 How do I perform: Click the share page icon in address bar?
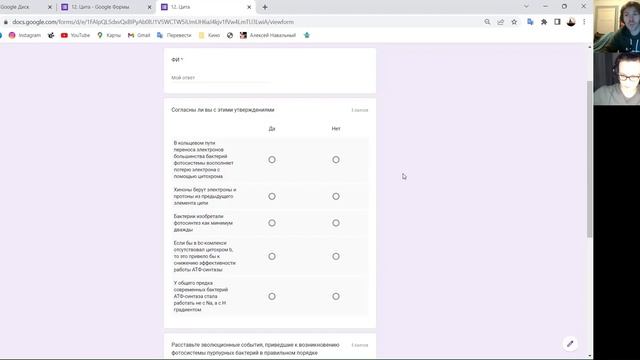tap(501, 22)
